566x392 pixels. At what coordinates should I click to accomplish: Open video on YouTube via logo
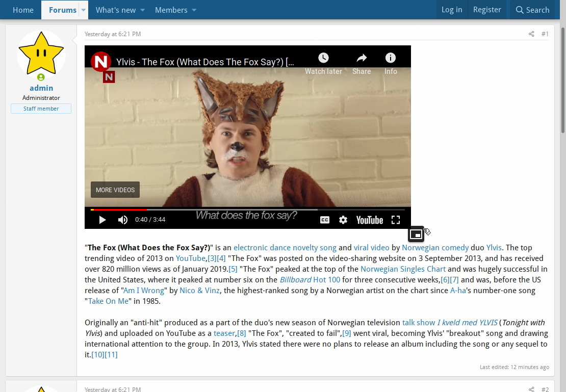(370, 220)
